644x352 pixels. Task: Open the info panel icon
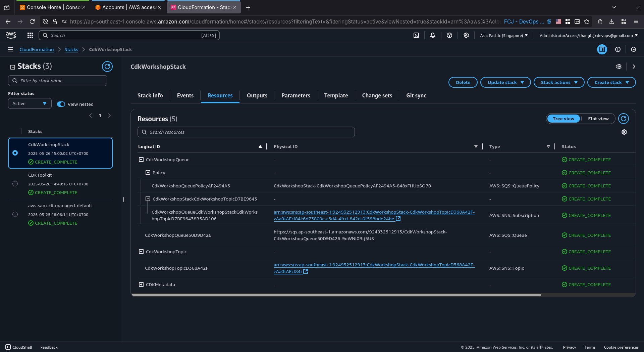618,49
